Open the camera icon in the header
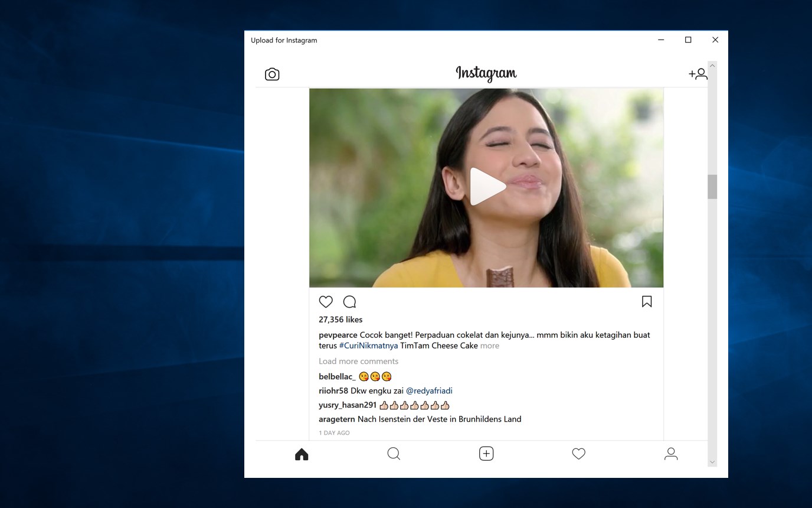Screen dimensions: 812x508 [272, 74]
